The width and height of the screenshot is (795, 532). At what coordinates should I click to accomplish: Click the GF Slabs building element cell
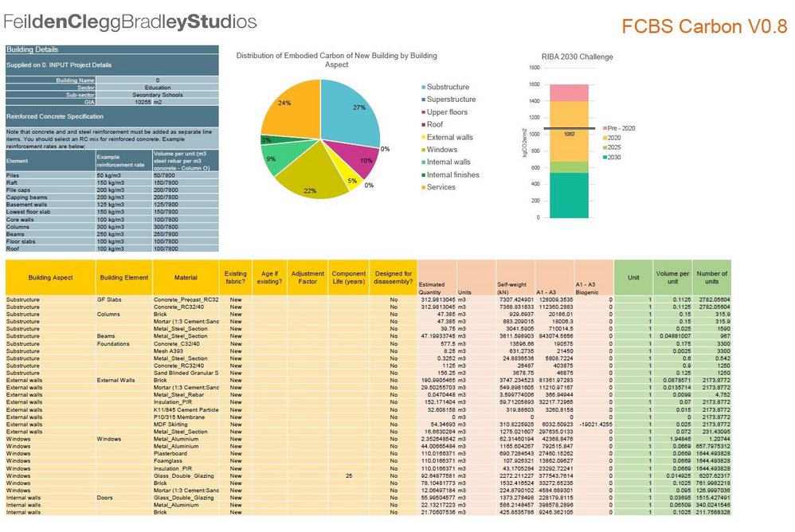(x=123, y=300)
